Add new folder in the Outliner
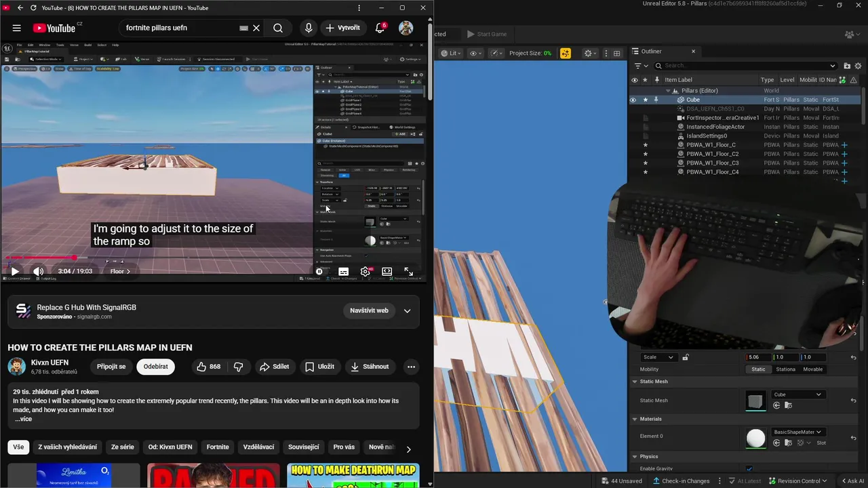The width and height of the screenshot is (868, 488). click(x=847, y=66)
